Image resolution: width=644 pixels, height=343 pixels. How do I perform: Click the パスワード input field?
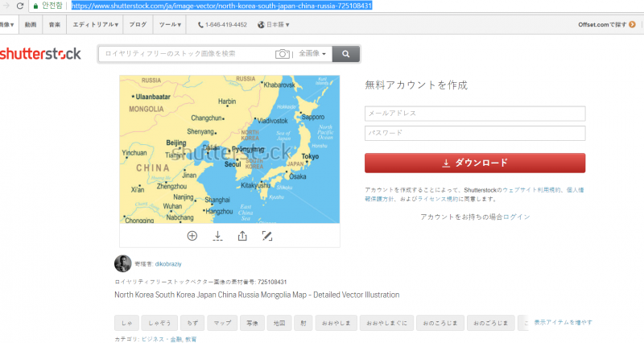pyautogui.click(x=474, y=133)
